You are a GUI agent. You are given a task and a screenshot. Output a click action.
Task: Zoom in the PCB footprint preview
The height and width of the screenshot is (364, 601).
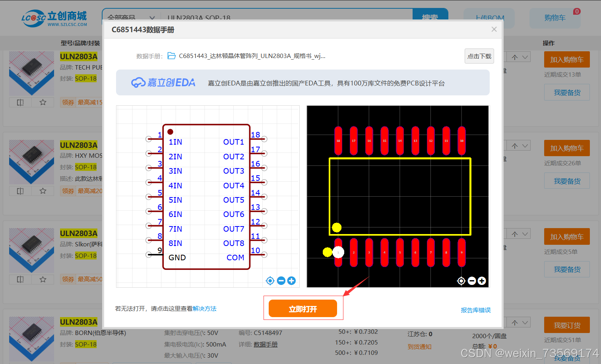tap(482, 281)
